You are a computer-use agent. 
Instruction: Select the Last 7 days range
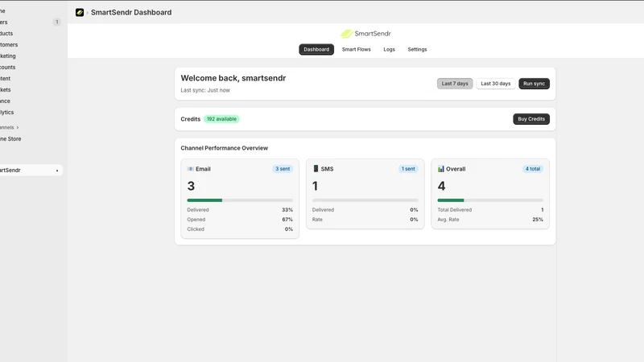coord(455,84)
